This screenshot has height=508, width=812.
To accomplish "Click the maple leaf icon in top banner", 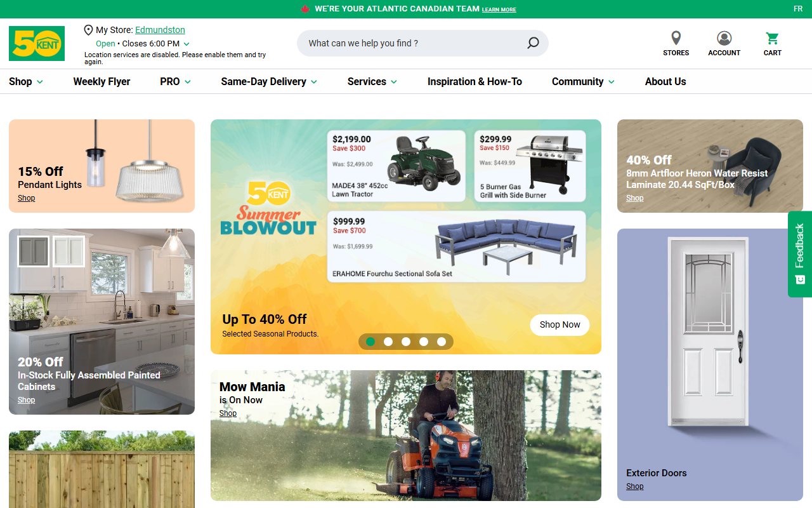I will (304, 9).
